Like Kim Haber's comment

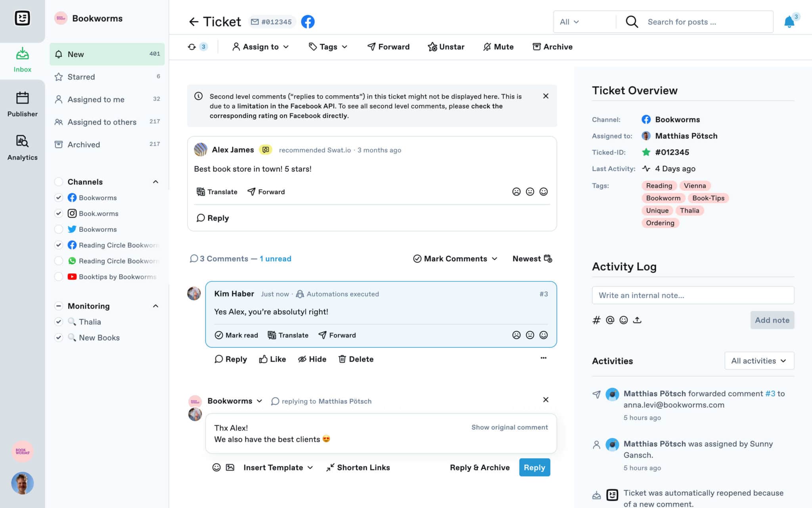pos(272,359)
